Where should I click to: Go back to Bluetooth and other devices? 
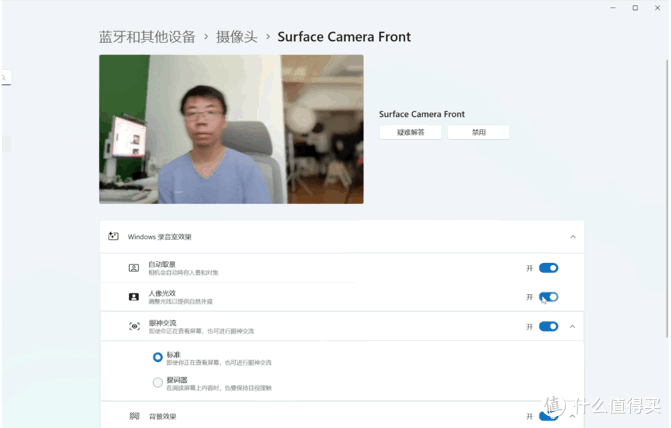(147, 37)
